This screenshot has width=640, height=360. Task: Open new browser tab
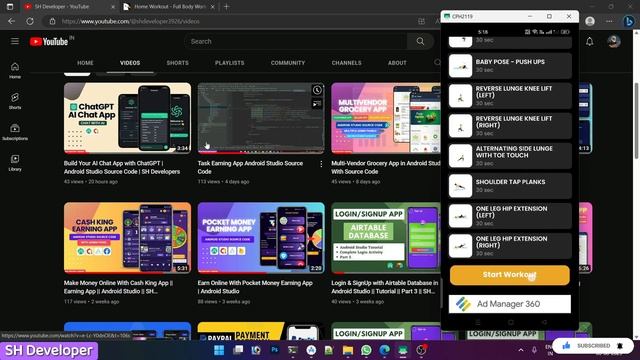[x=227, y=7]
